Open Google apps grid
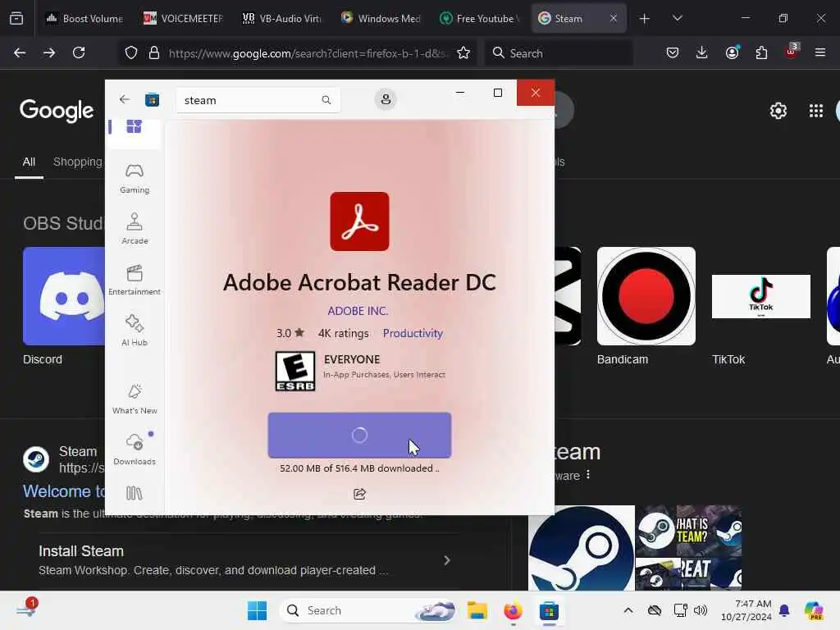The image size is (840, 630). [x=816, y=111]
